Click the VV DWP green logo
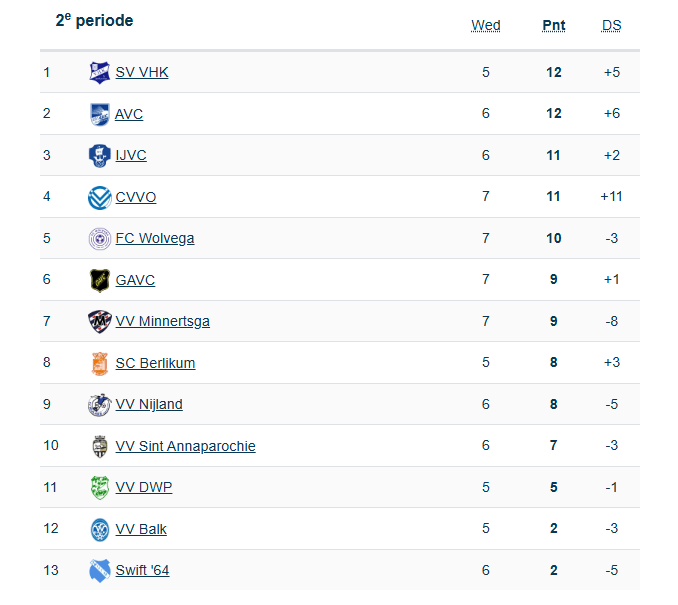678x605 pixels. (x=99, y=487)
